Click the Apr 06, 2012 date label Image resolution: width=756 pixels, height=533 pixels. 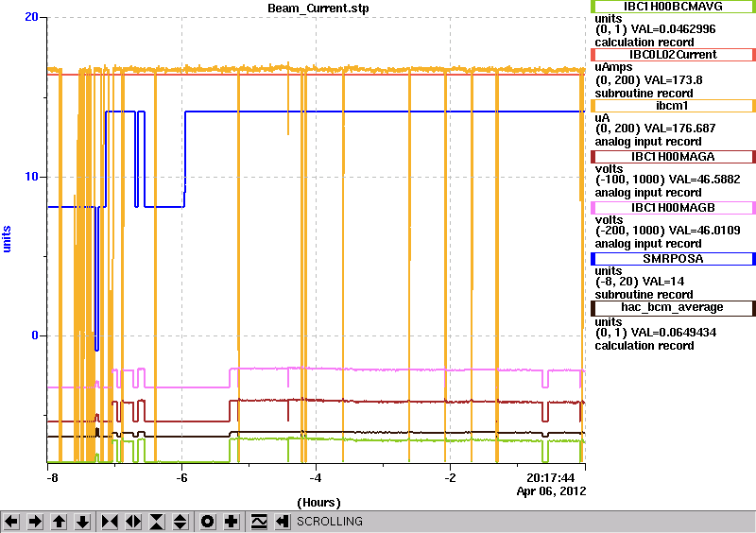552,491
